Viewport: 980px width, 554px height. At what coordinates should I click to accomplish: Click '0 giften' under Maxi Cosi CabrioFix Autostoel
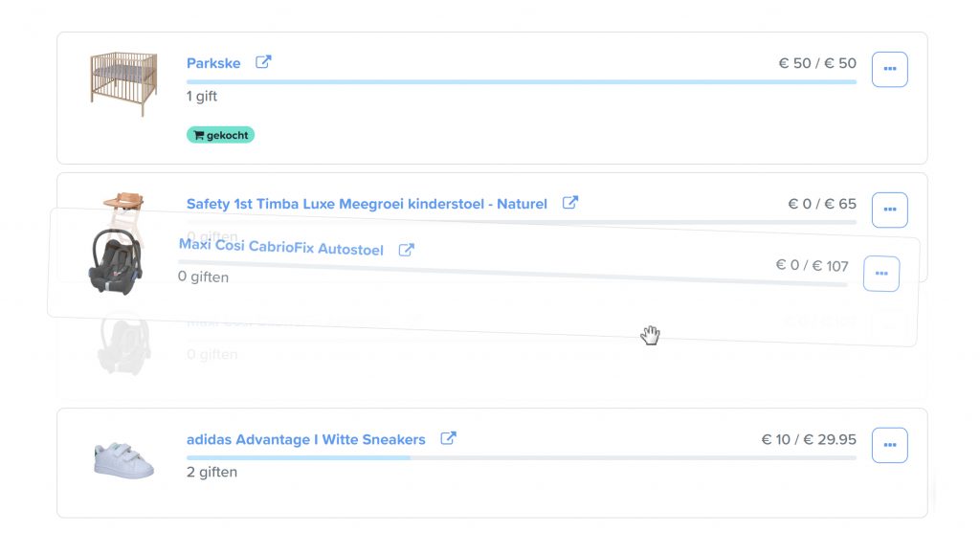pos(203,277)
